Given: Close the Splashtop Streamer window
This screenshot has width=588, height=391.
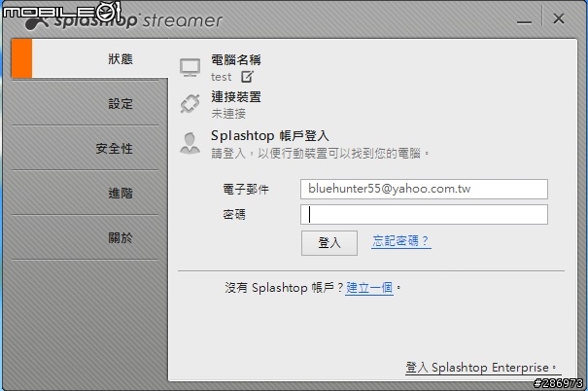Looking at the screenshot, I should point(559,18).
